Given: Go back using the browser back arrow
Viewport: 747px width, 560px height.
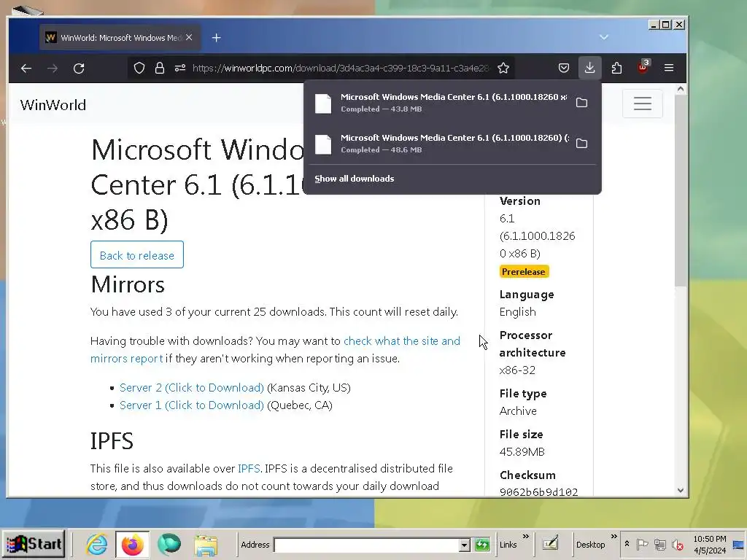Looking at the screenshot, I should pos(26,68).
